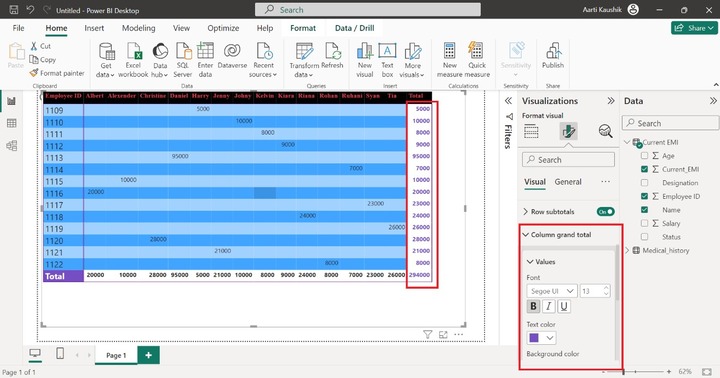
Task: Click the Focus mode icon on visual
Action: [x=443, y=334]
